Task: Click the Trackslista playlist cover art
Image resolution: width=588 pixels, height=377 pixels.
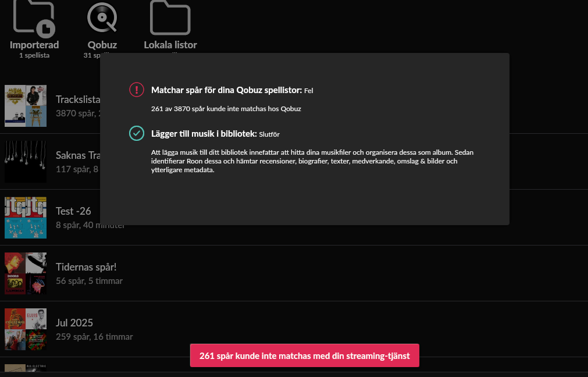Action: click(x=26, y=106)
